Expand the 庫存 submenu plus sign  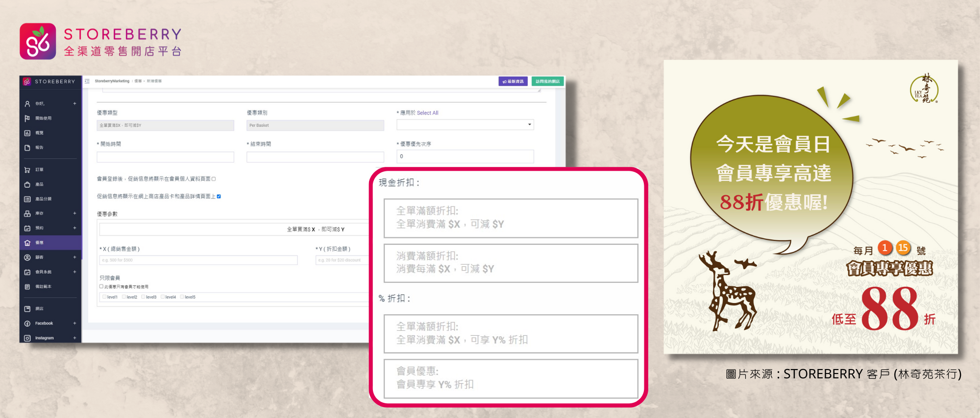[75, 213]
